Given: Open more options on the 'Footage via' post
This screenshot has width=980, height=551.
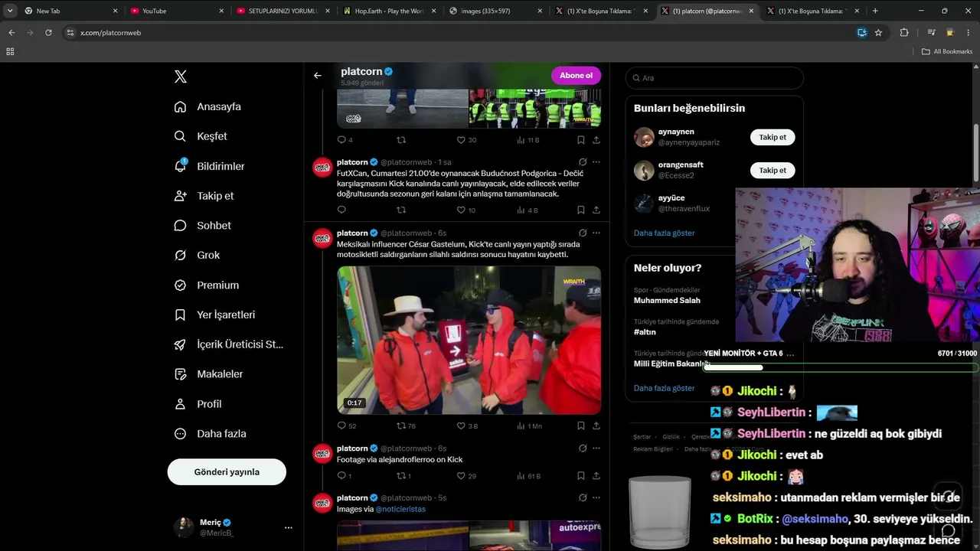Looking at the screenshot, I should 596,448.
